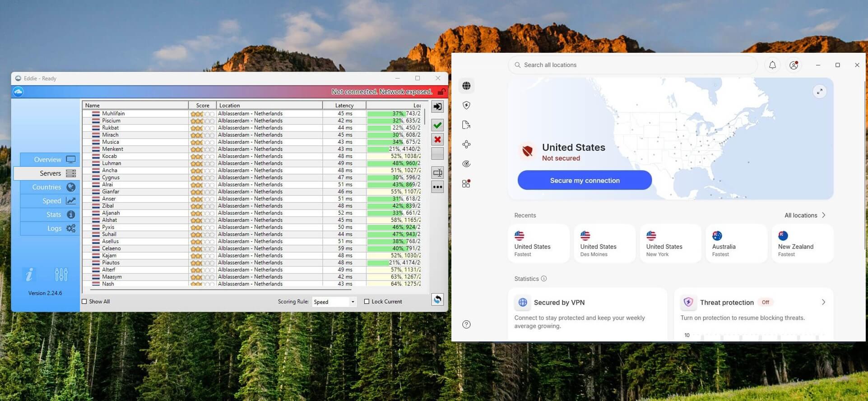The image size is (868, 401).
Task: Click the Off badge next to Threat protection
Action: click(x=766, y=302)
